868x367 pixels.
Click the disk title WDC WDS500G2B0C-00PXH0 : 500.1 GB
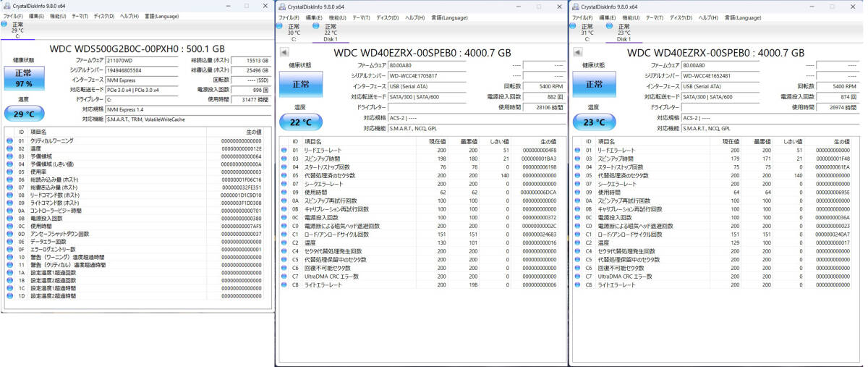coord(137,48)
